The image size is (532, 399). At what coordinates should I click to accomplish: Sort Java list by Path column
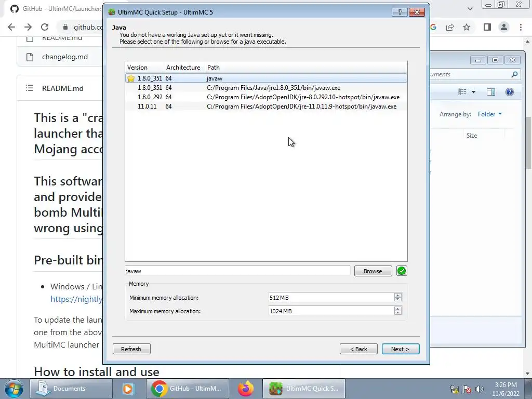pos(305,67)
